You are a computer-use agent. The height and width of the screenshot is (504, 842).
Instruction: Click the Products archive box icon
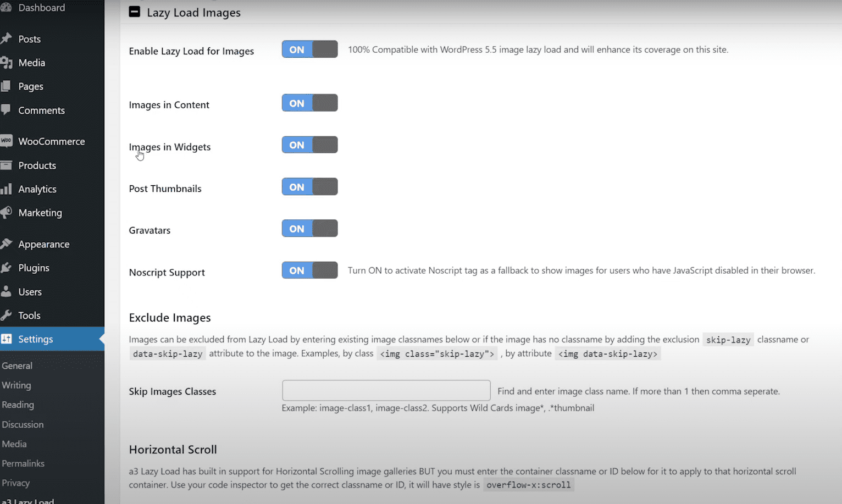point(6,165)
